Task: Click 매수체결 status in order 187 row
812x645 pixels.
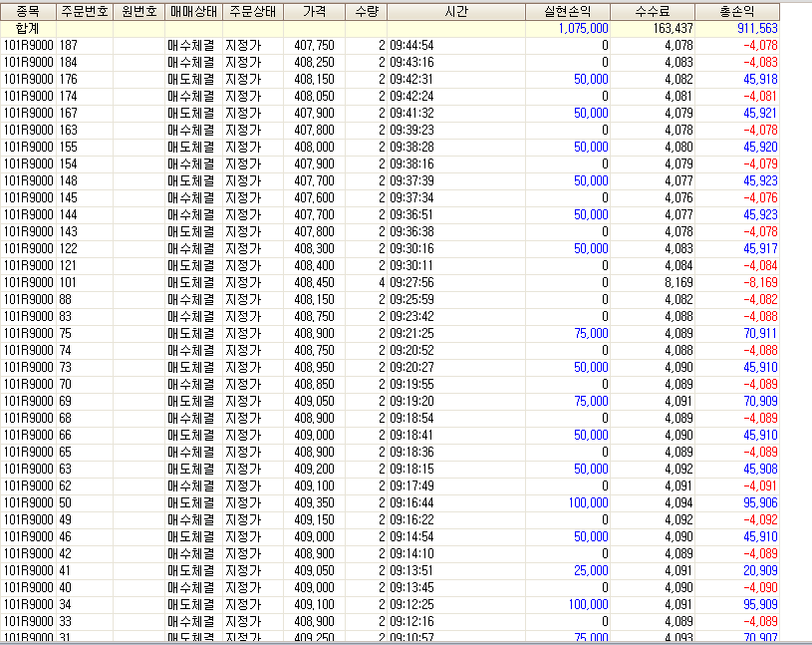Action: 190,46
